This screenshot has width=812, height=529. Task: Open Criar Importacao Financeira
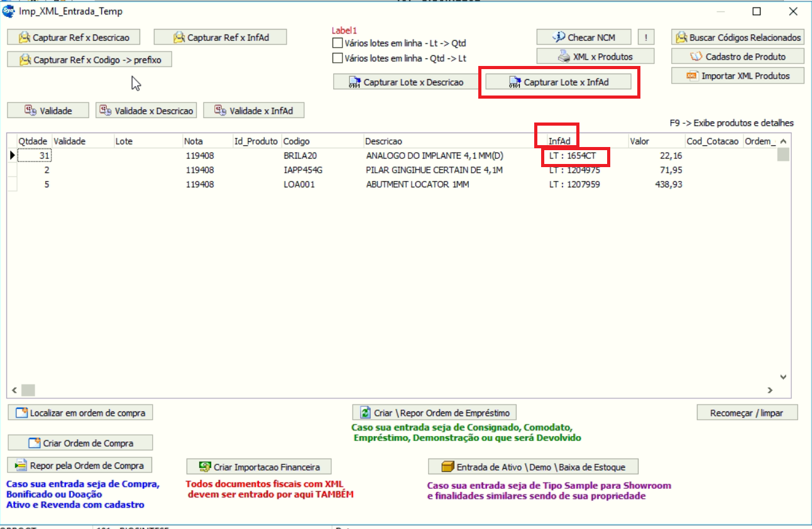(259, 467)
